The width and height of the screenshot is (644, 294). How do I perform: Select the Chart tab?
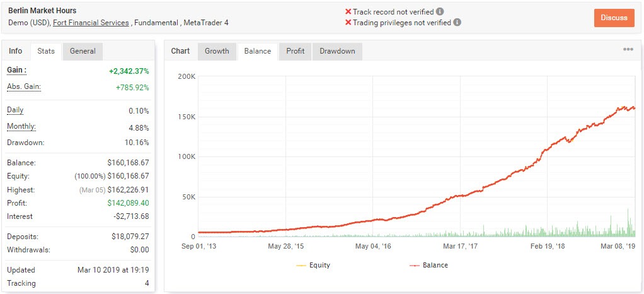point(180,51)
